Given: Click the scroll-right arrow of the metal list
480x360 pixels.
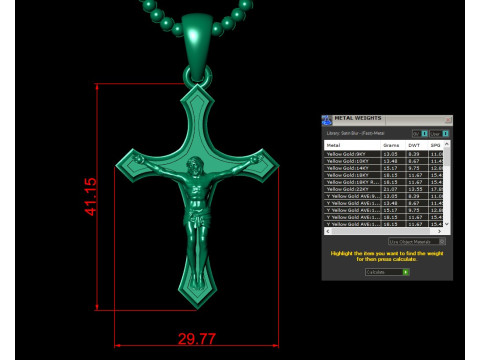Looking at the screenshot, I should pos(440,231).
